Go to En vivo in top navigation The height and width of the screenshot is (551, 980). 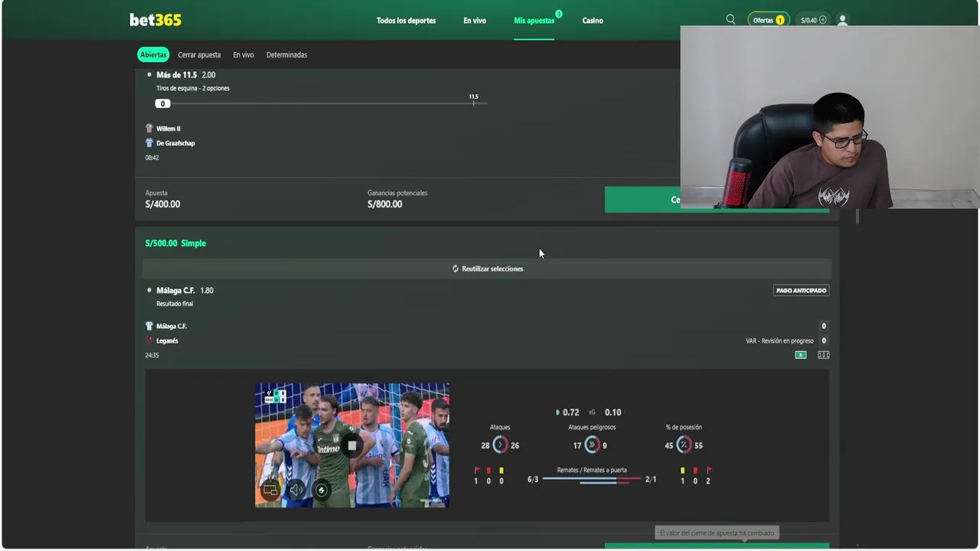(475, 21)
